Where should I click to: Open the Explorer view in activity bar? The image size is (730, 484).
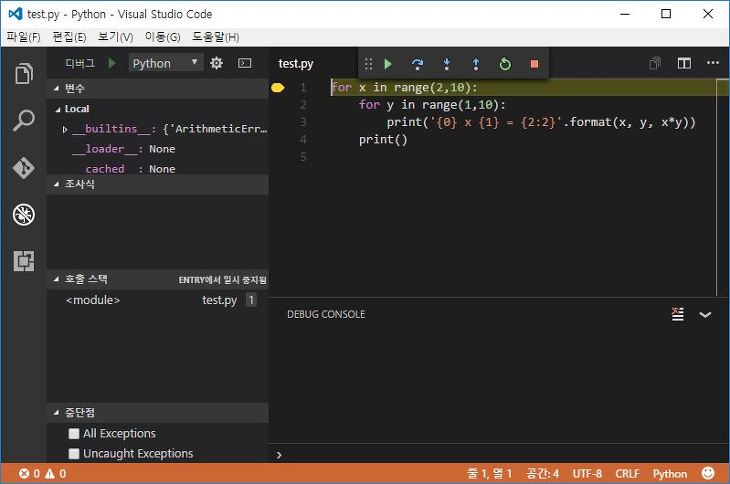tap(24, 73)
